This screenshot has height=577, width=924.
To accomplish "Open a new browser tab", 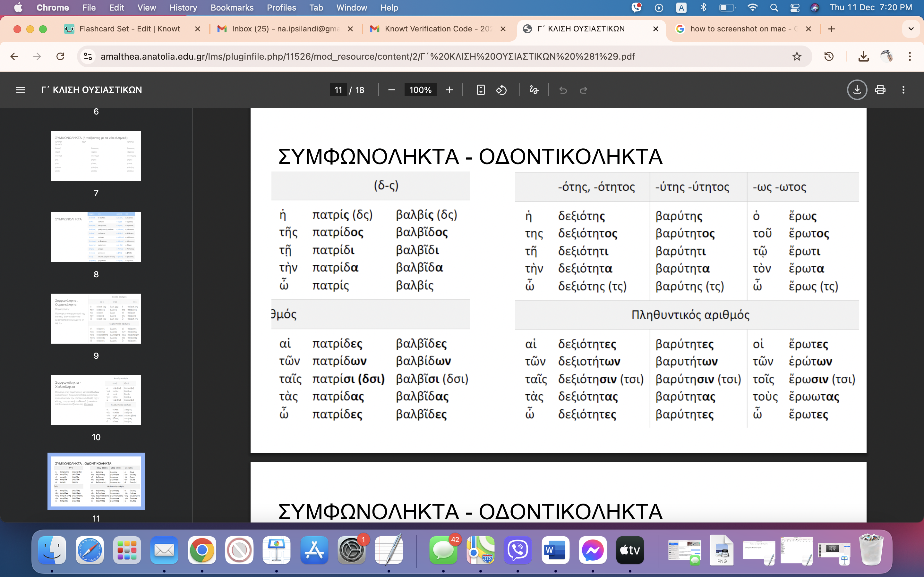I will click(832, 29).
